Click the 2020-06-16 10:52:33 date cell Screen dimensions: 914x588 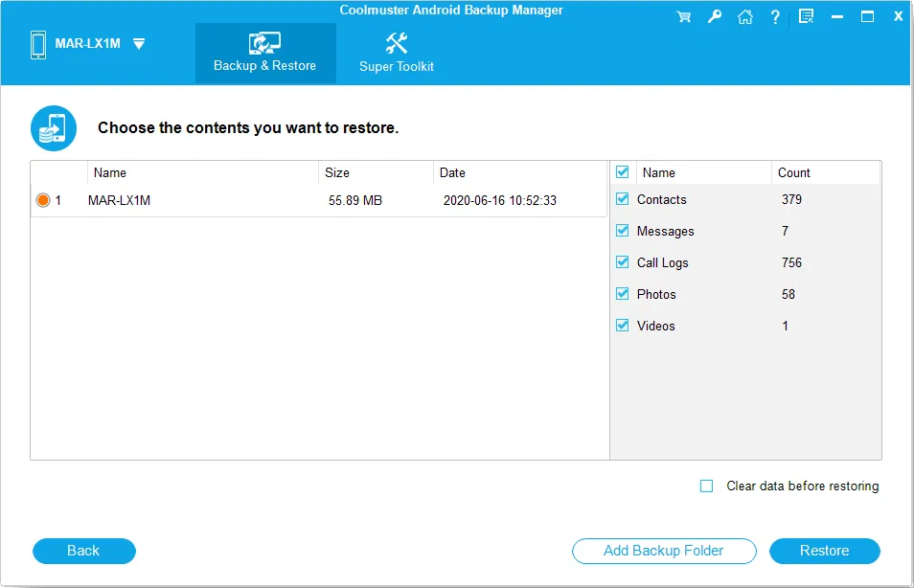(499, 200)
